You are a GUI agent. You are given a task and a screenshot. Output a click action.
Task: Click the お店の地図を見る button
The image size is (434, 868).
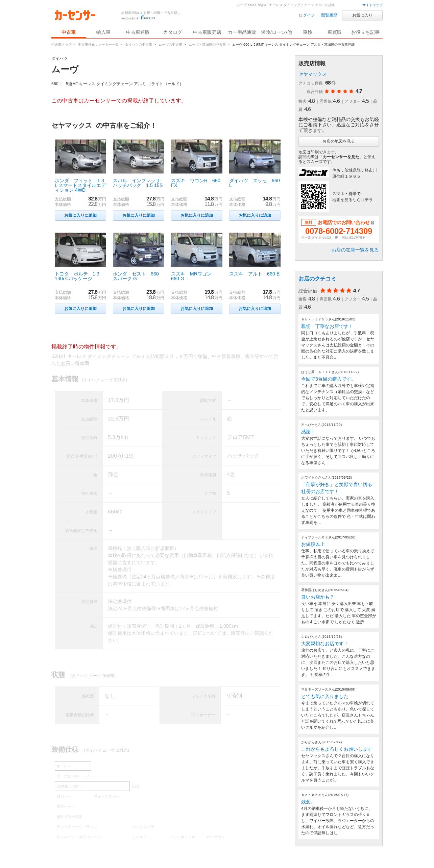338,141
